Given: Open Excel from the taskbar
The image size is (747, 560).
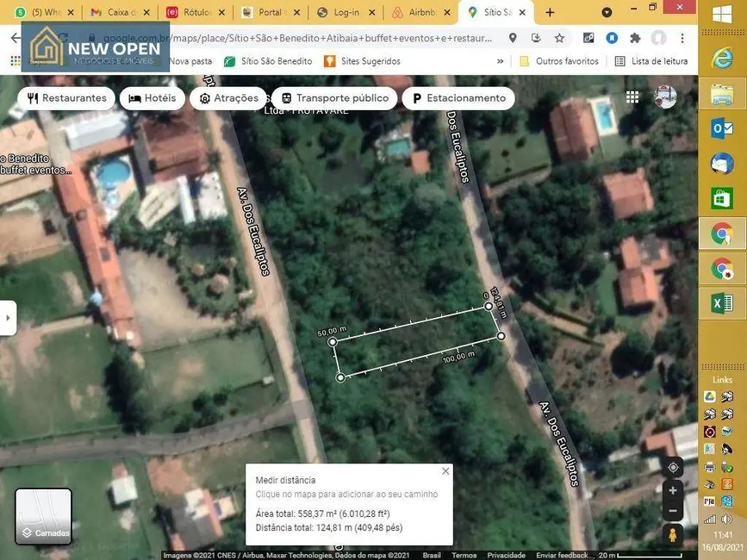Looking at the screenshot, I should tap(721, 303).
